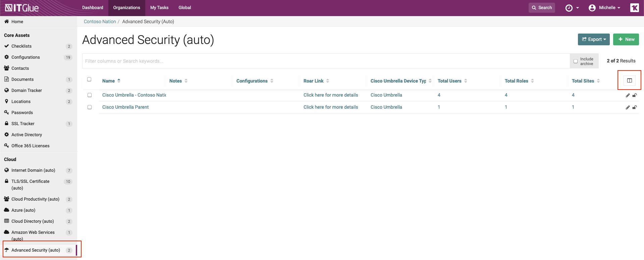644x260 pixels.
Task: Click the Internet Domain (auto) globe icon
Action: [x=6, y=170]
